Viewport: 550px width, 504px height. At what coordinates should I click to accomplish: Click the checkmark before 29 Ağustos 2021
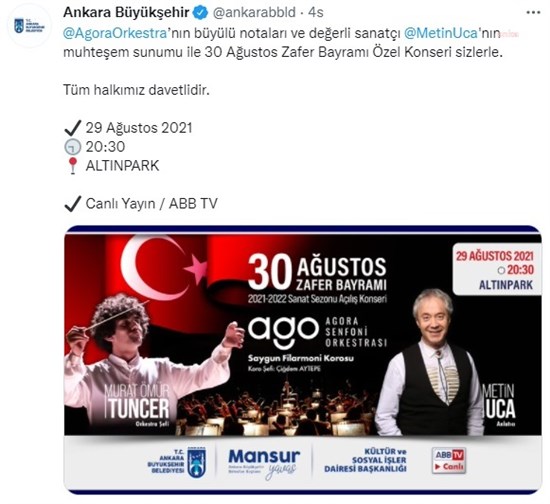coord(73,128)
